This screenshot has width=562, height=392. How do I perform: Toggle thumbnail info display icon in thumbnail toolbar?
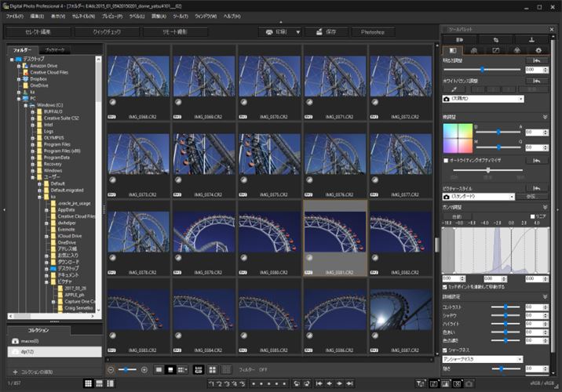click(x=199, y=370)
